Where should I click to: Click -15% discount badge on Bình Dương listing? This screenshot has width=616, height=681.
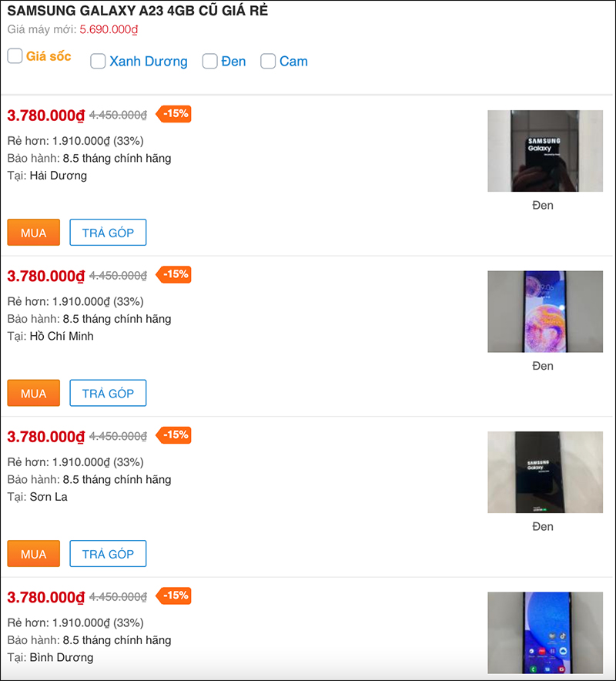(174, 596)
